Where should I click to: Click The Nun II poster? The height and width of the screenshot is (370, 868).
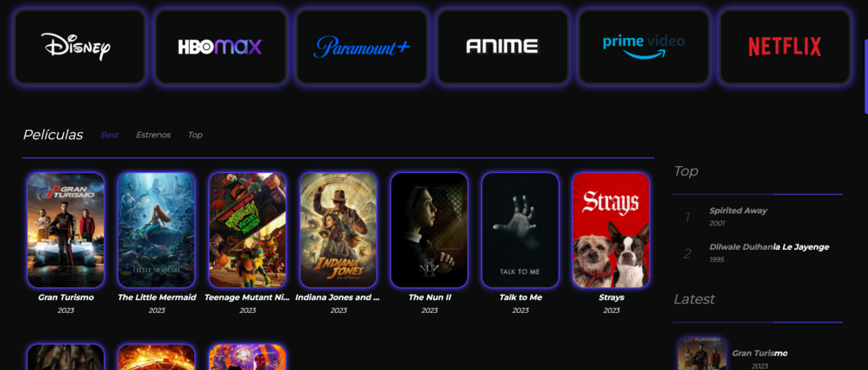click(x=429, y=230)
